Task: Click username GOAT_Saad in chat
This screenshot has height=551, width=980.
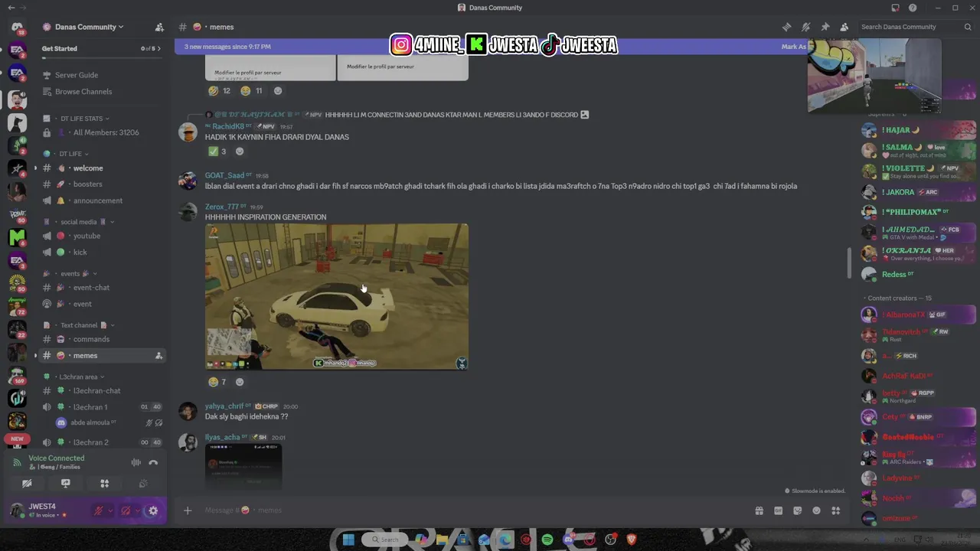Action: pyautogui.click(x=224, y=175)
